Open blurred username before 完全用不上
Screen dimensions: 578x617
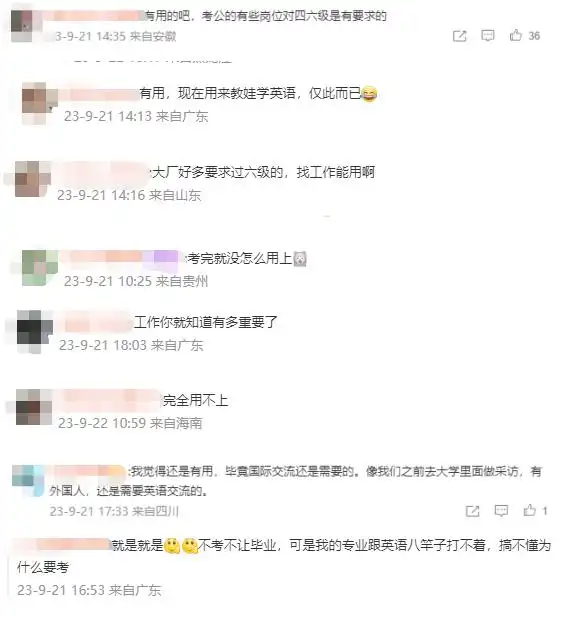pos(110,400)
